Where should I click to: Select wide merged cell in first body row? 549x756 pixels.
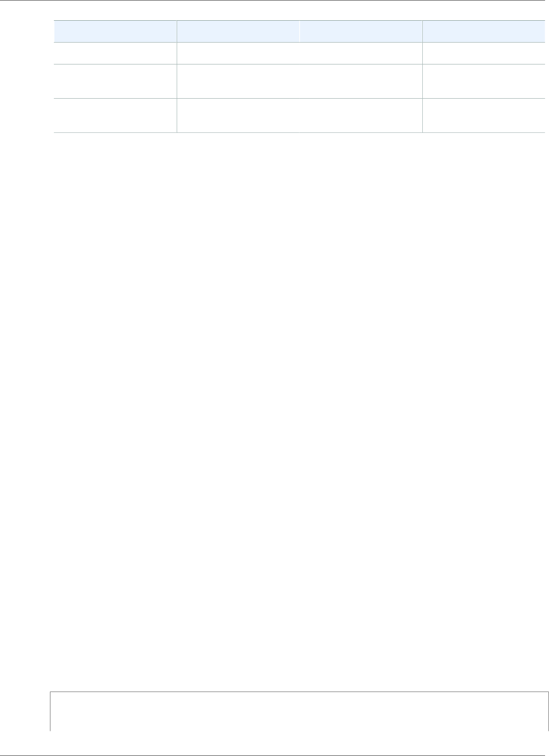coord(299,53)
